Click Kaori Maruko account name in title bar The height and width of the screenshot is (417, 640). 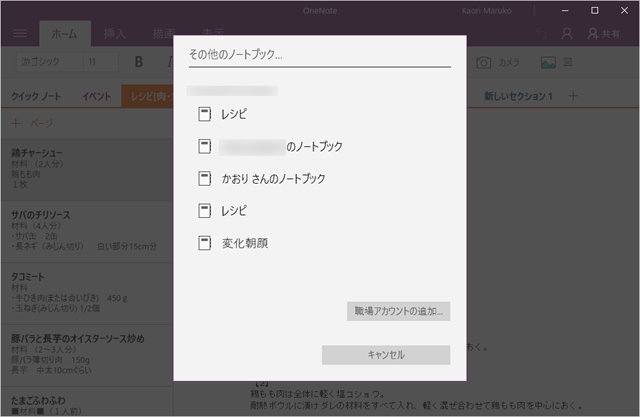pyautogui.click(x=487, y=11)
